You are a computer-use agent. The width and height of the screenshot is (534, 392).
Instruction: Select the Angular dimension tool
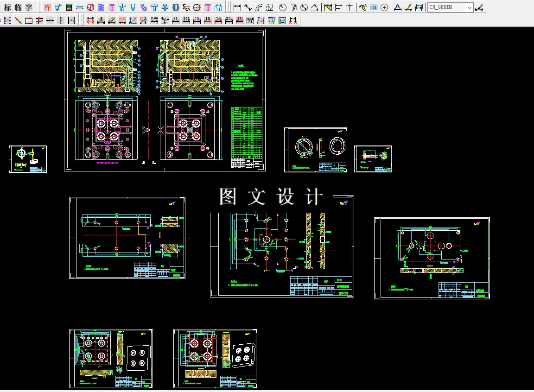pos(315,7)
